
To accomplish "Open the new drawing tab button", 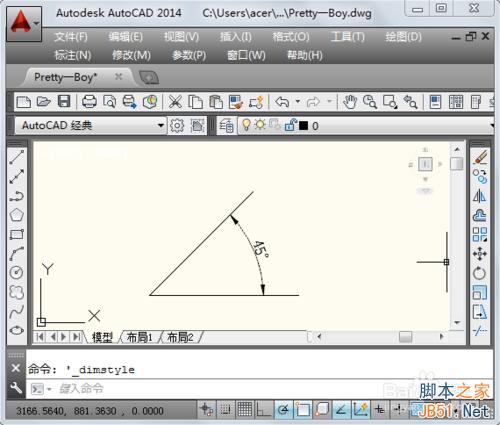I will coord(149,78).
